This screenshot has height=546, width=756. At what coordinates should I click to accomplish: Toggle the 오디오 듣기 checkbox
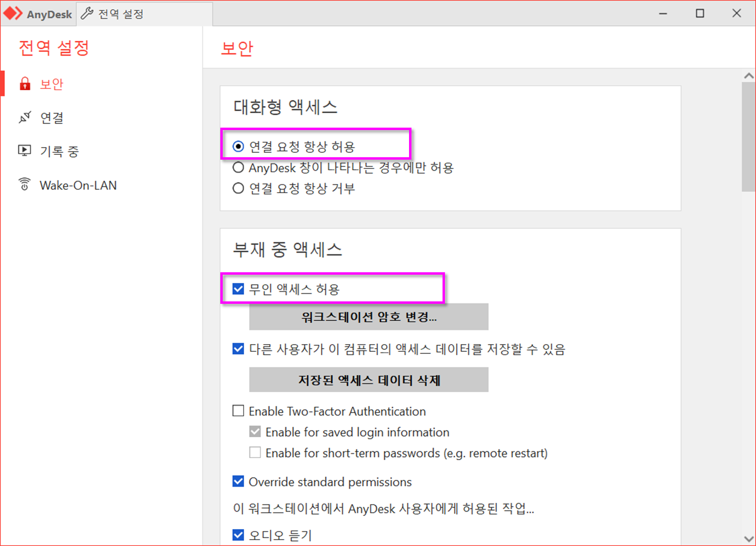coord(238,535)
